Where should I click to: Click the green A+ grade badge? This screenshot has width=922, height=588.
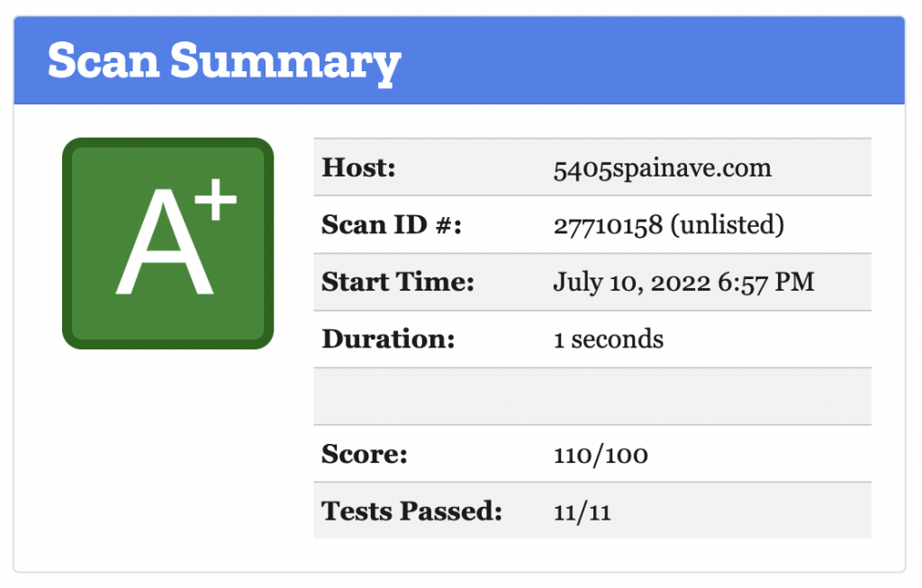pyautogui.click(x=167, y=243)
